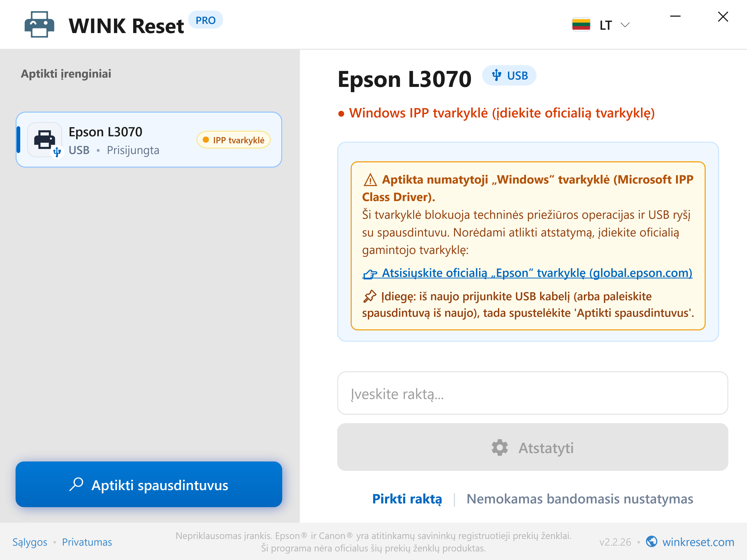Open the Pirkti raktą link

click(x=407, y=499)
